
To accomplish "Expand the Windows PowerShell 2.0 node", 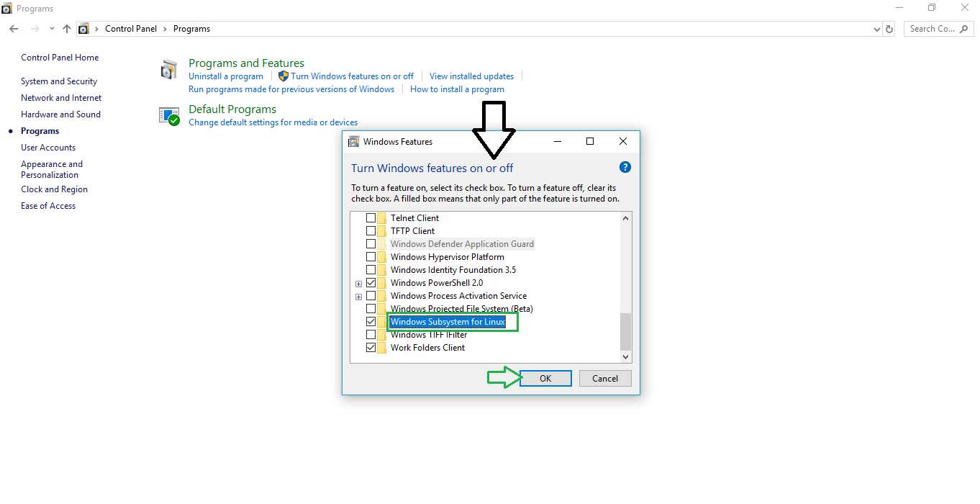I will click(x=358, y=284).
